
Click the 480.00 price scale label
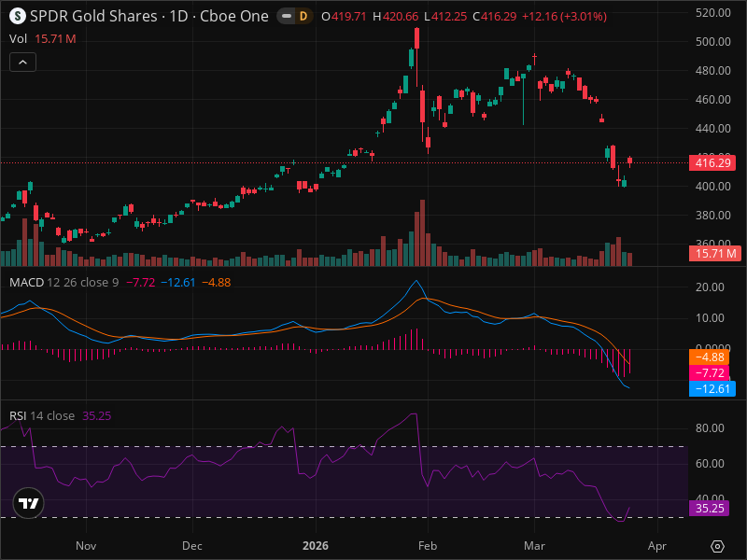(x=712, y=71)
